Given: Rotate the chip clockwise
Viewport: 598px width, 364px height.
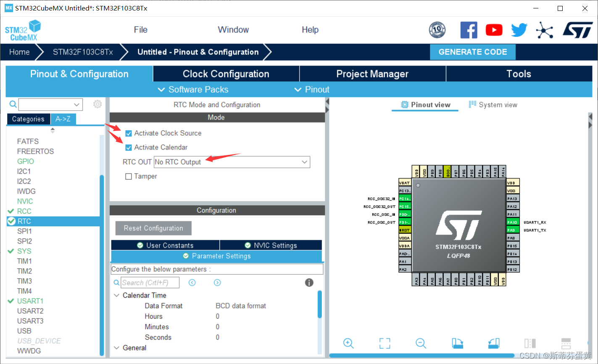Looking at the screenshot, I should point(457,343).
